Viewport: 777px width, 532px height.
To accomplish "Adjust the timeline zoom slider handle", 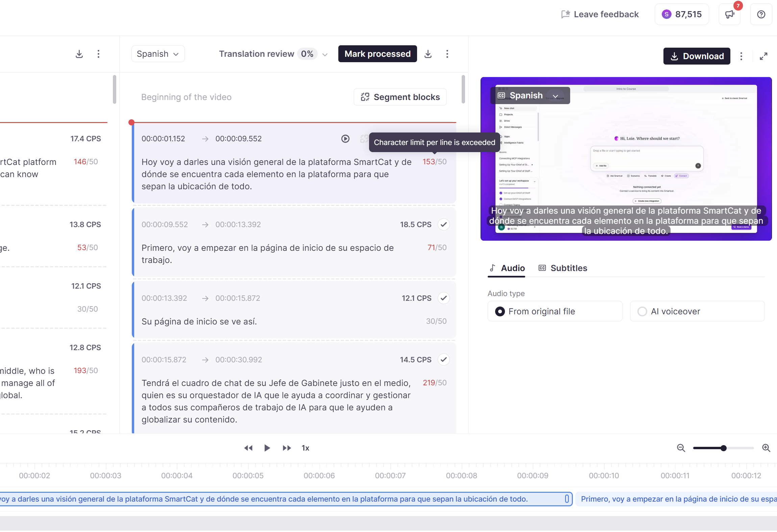I will coord(723,448).
